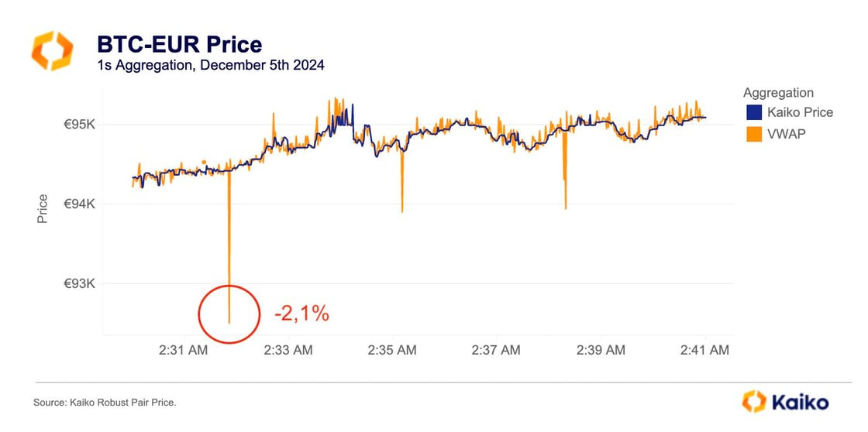Click the 1s Aggregation subtitle text
Screen dimensions: 868x432
210,65
